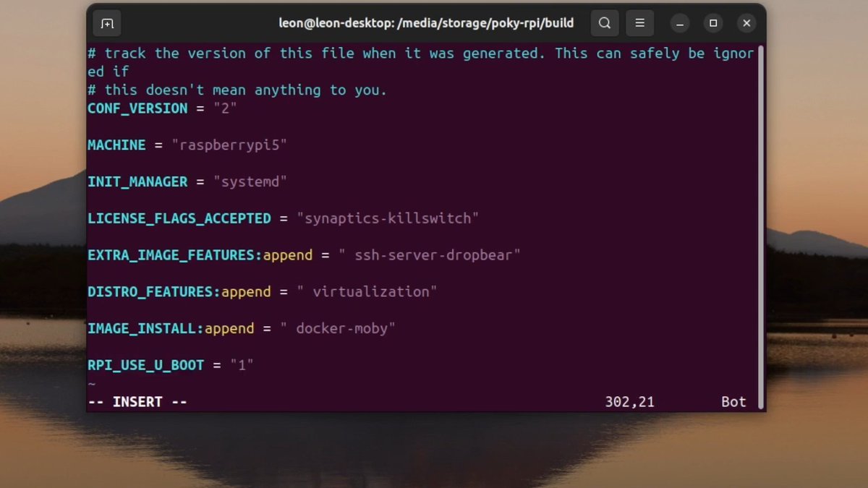868x488 pixels.
Task: Click the "systemd" value
Action: click(x=250, y=182)
